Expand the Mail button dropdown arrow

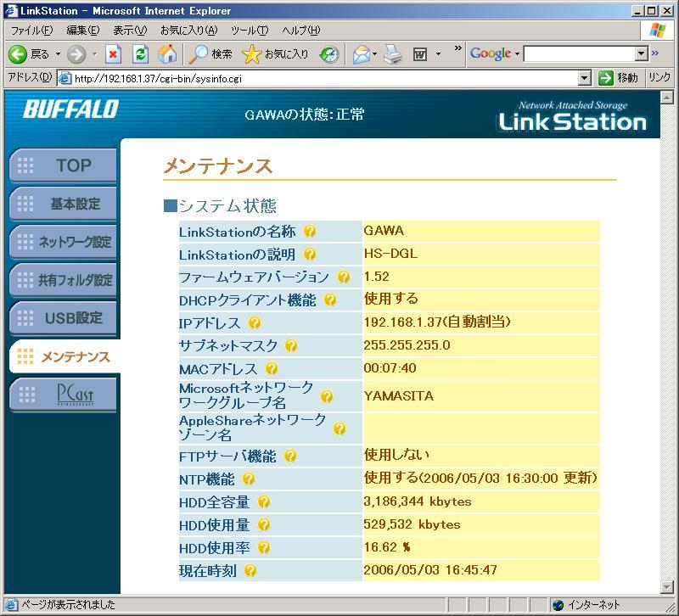point(374,54)
